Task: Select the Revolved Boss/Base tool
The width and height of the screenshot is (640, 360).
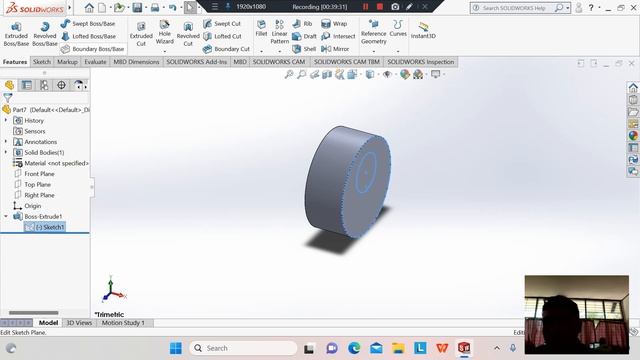Action: pyautogui.click(x=44, y=34)
